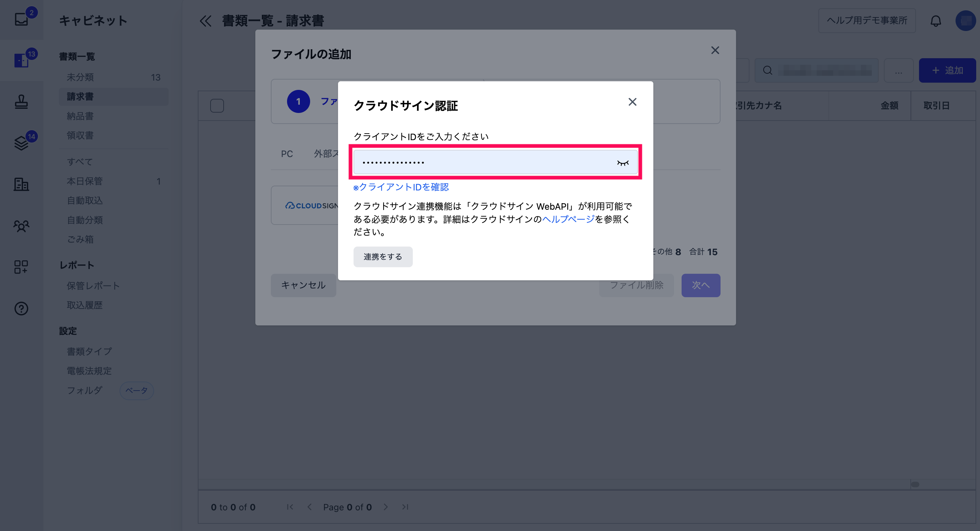This screenshot has height=531, width=980.
Task: Select 自動分類 in sidebar
Action: 113,220
